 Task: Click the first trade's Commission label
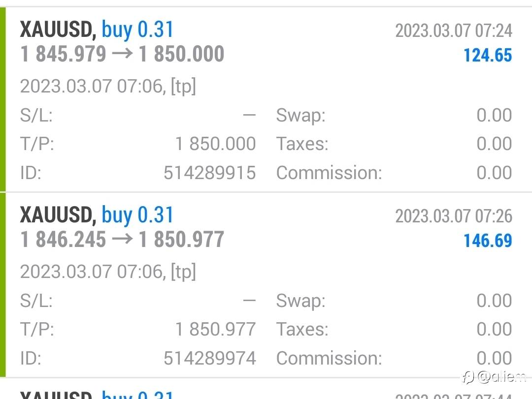click(329, 173)
